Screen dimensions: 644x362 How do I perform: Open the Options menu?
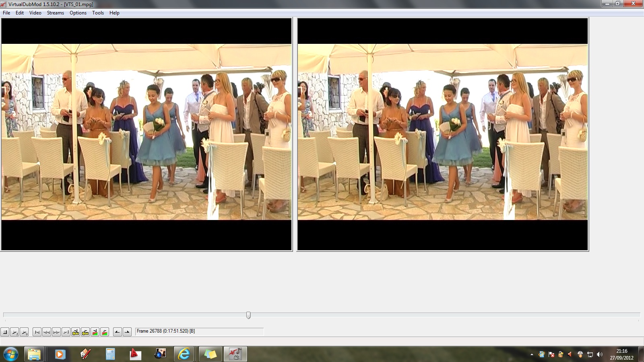[78, 13]
